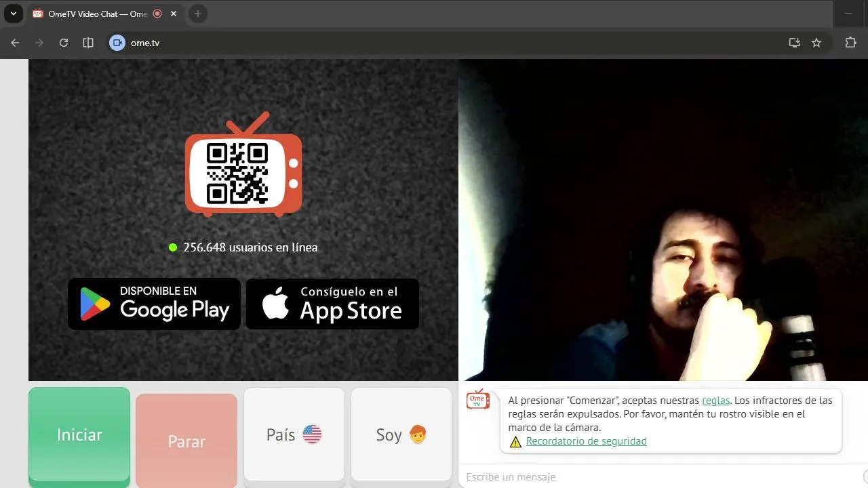Install app icon in address bar

[795, 43]
